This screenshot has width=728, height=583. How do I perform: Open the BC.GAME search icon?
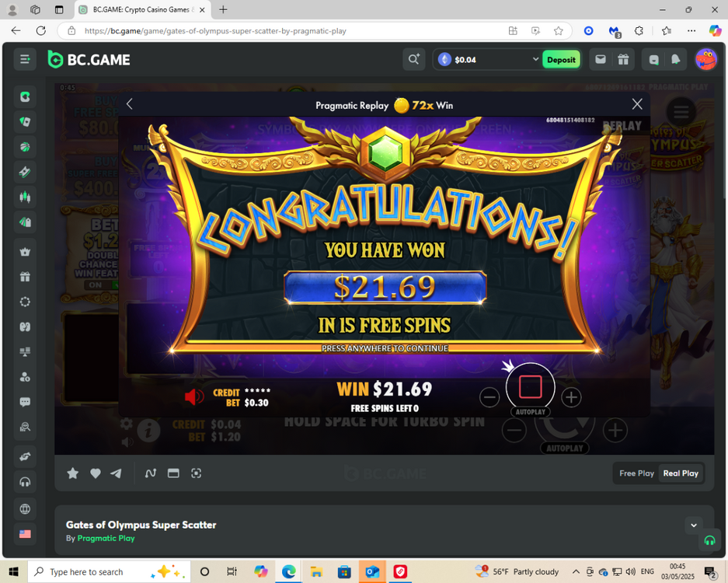[x=413, y=60]
